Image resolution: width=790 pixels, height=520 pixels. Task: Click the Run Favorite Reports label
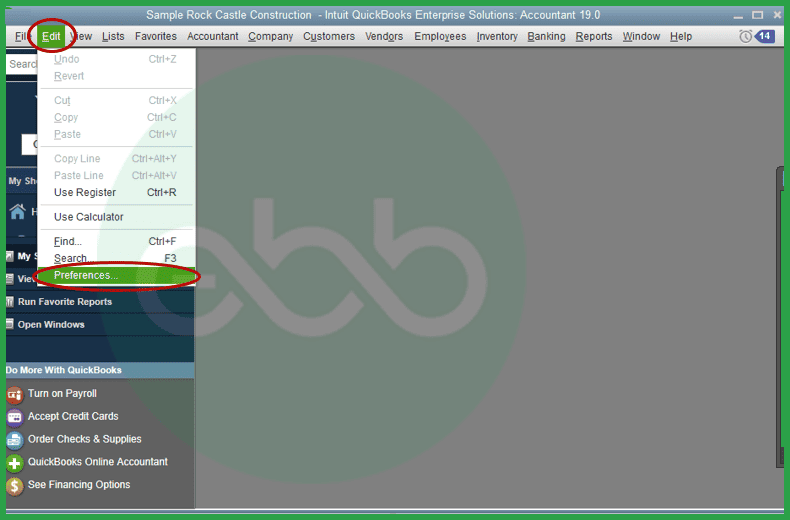tap(65, 302)
